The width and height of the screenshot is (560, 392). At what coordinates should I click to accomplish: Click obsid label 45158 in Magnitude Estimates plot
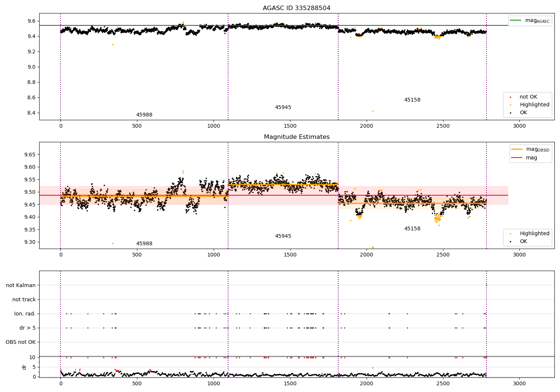click(x=412, y=229)
